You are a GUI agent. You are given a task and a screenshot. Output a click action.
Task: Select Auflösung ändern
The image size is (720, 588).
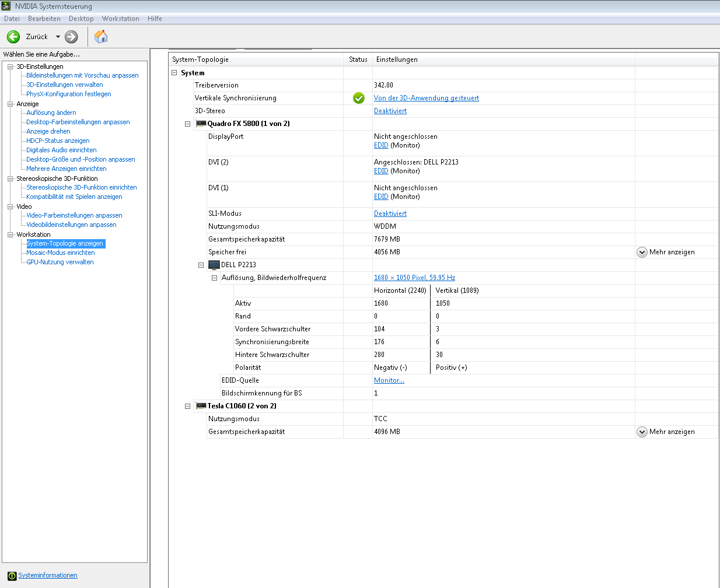tap(51, 113)
